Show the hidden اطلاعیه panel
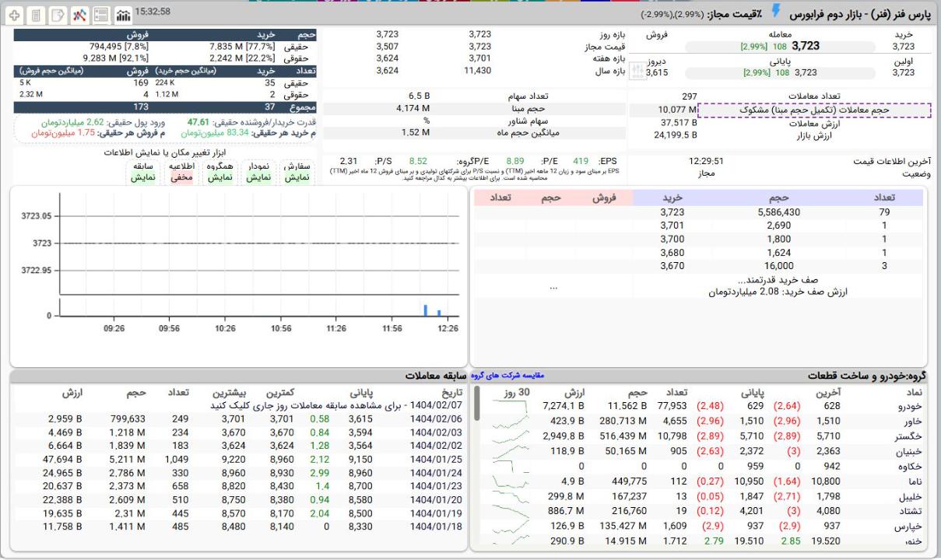The width and height of the screenshot is (941, 560). 181,172
